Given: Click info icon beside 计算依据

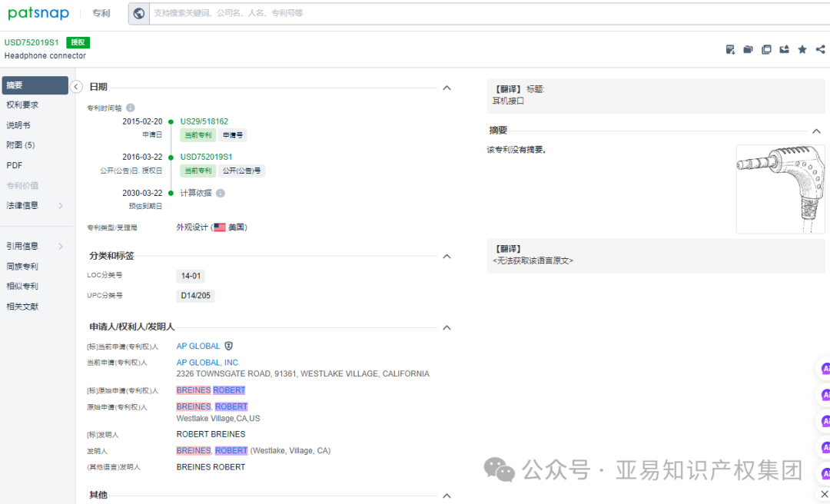Looking at the screenshot, I should point(221,193).
